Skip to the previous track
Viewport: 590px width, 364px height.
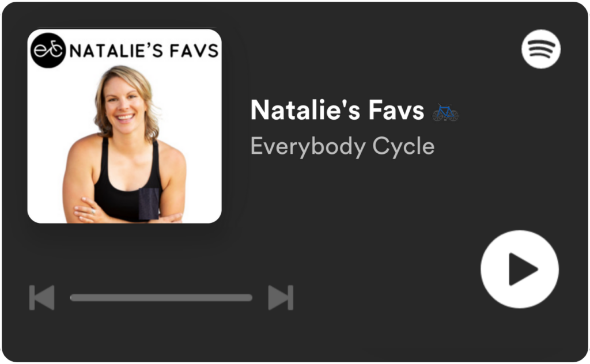coord(41,297)
